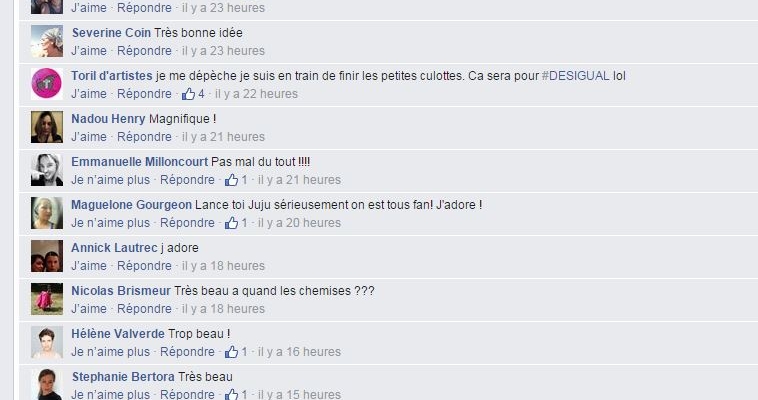Reply to Nicolas Brismeur's comment
The image size is (758, 400).
point(144,309)
